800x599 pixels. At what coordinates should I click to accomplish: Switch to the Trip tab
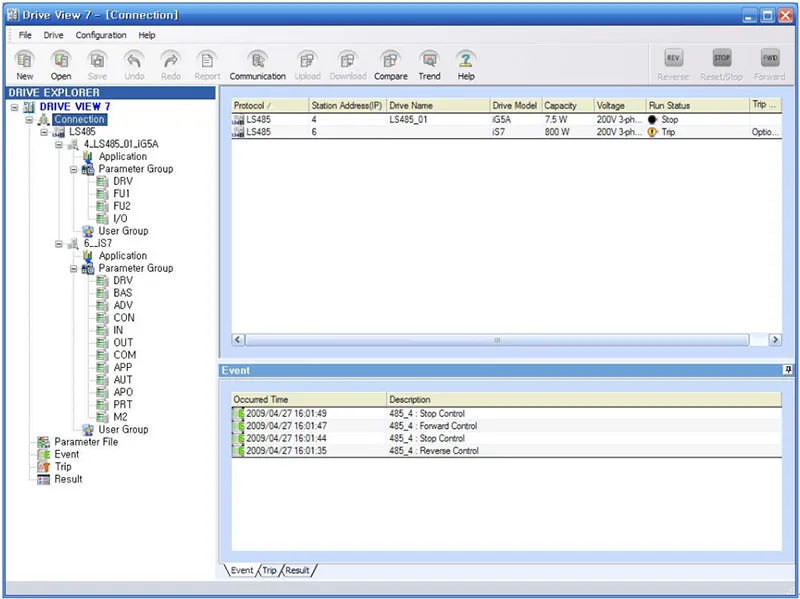pos(269,571)
